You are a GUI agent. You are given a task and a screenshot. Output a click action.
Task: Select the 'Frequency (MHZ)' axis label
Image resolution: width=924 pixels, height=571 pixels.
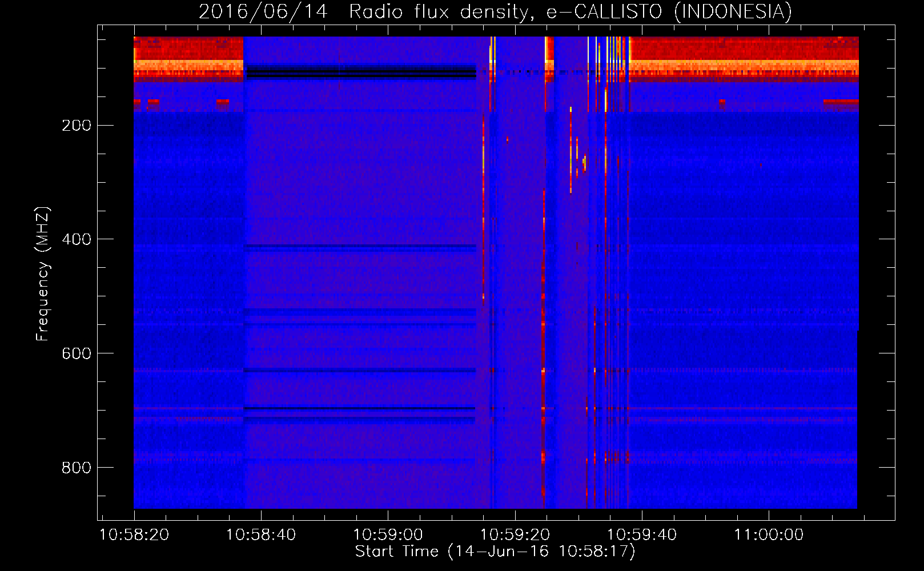point(43,274)
